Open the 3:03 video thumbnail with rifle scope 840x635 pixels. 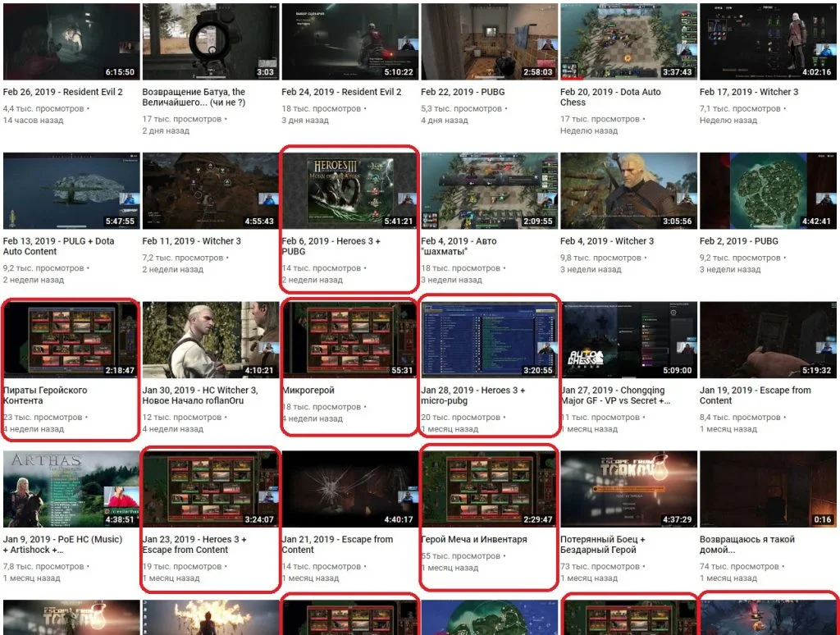point(211,42)
